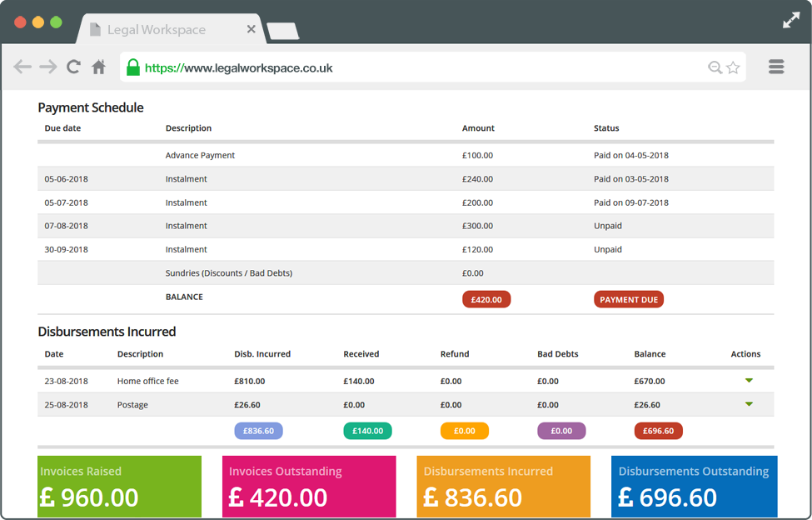Click the Home office fee description
Viewport: 812px width, 520px height.
[147, 381]
